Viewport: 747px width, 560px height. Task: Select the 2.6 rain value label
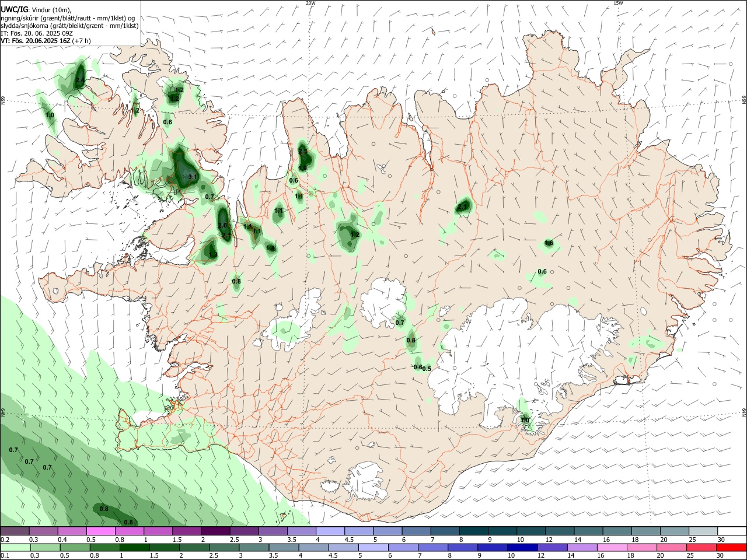point(222,226)
